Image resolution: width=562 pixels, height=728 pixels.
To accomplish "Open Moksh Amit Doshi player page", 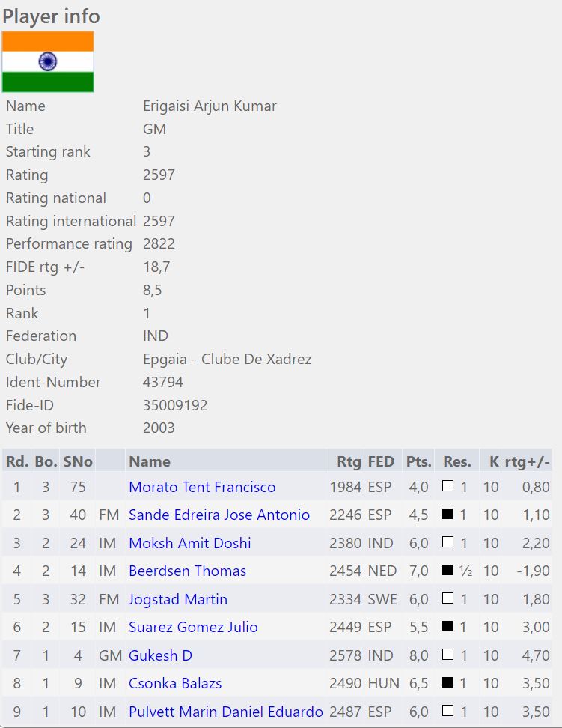I will tap(189, 543).
